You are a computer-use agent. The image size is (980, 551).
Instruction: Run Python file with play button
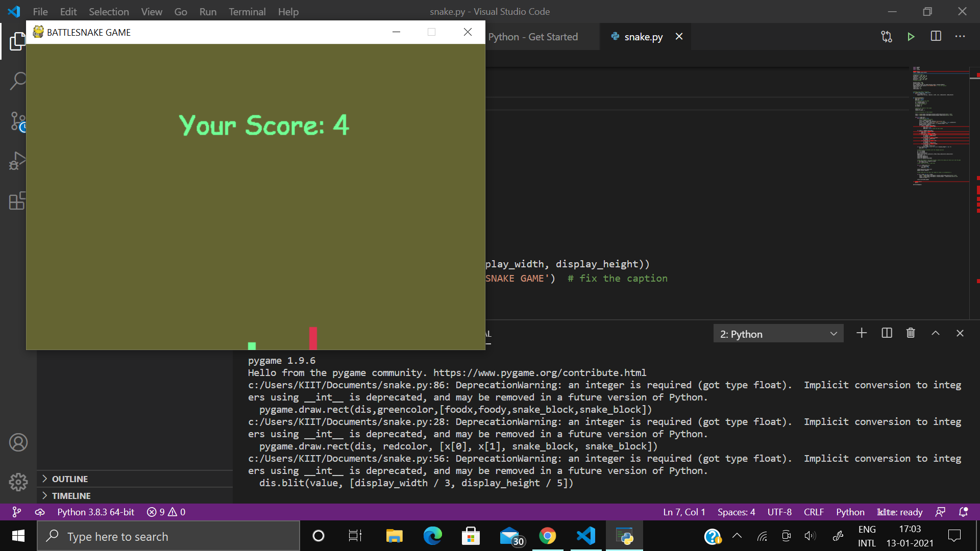point(911,37)
